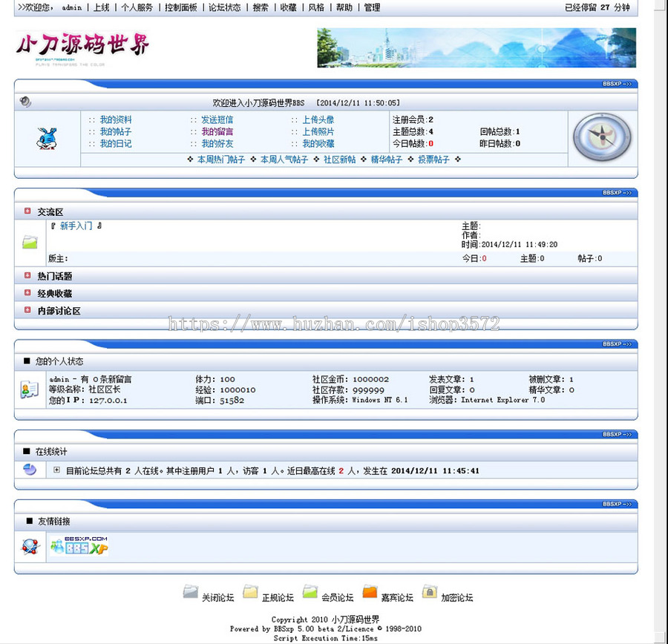668x644 pixels.
Task: View 本周热门帖子
Action: [x=221, y=160]
